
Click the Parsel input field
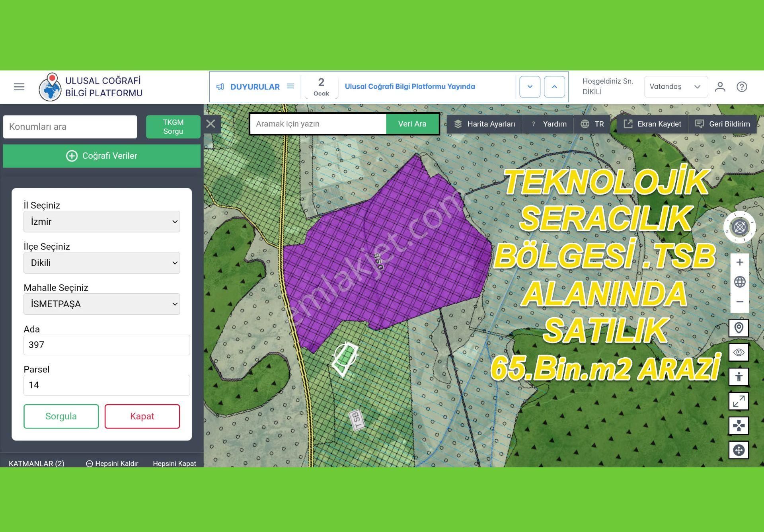[106, 385]
